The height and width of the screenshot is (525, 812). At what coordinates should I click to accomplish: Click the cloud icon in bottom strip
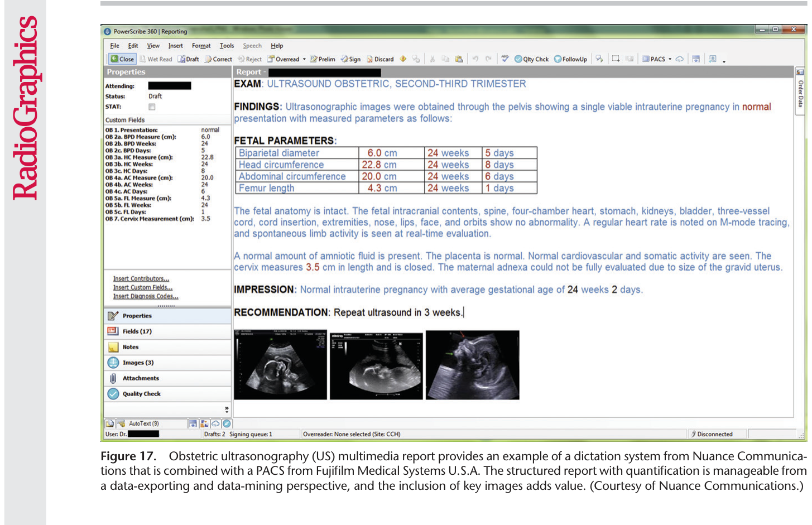215,423
